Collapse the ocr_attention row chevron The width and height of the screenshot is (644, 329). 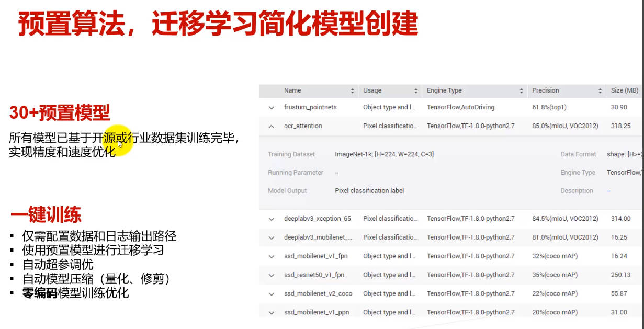click(x=271, y=126)
